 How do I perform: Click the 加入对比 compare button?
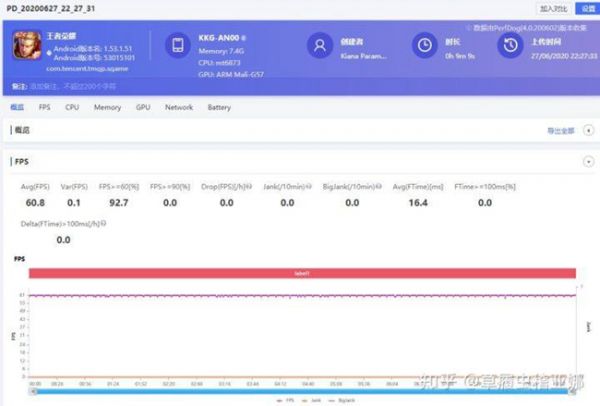coord(552,7)
